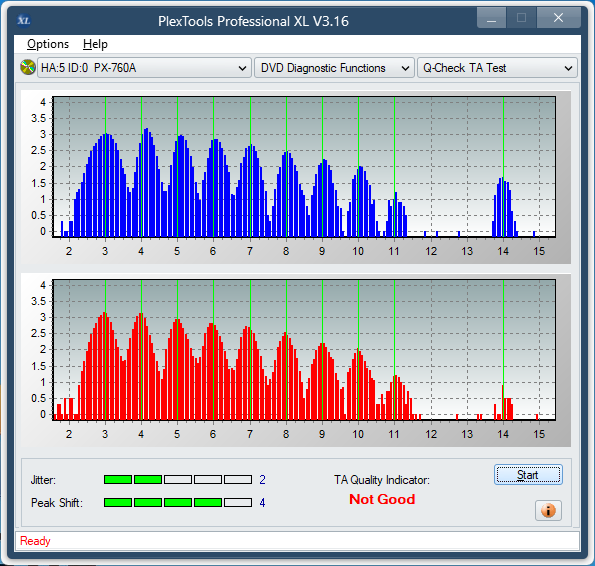Screen dimensions: 595x566
Task: Open the Q-Check TA Test dropdown
Action: (x=497, y=68)
